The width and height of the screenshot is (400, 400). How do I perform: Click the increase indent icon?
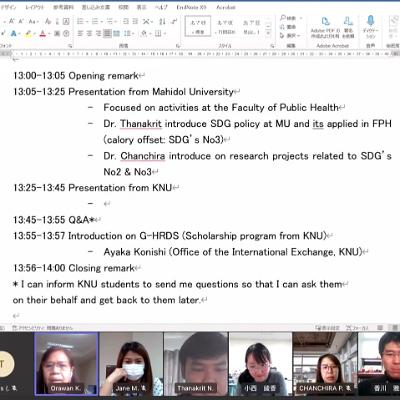point(135,22)
